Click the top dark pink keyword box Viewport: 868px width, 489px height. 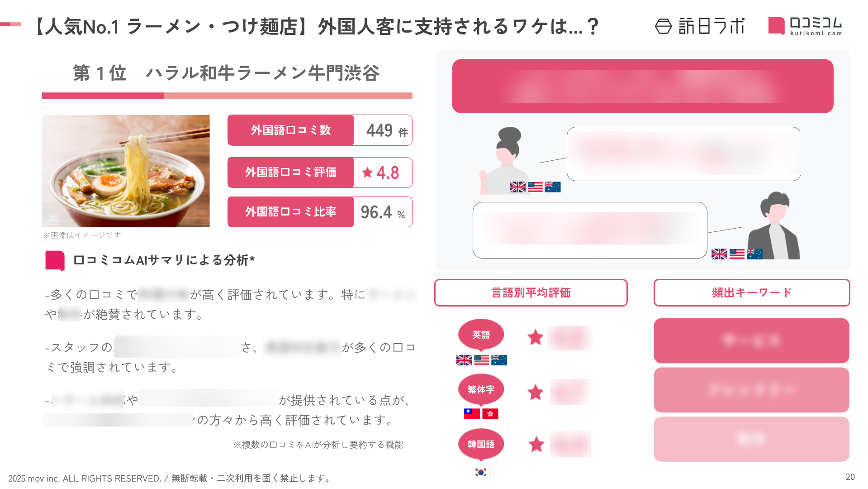(x=751, y=340)
